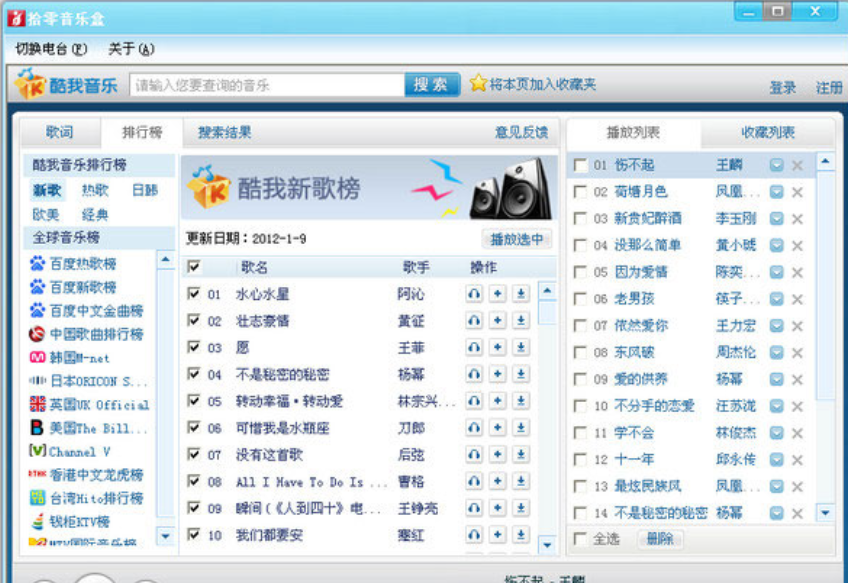Click down arrow of playlist scrollbar

[x=825, y=513]
